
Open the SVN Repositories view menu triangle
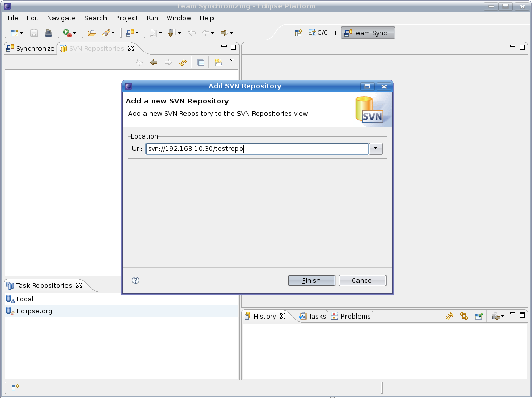[232, 60]
